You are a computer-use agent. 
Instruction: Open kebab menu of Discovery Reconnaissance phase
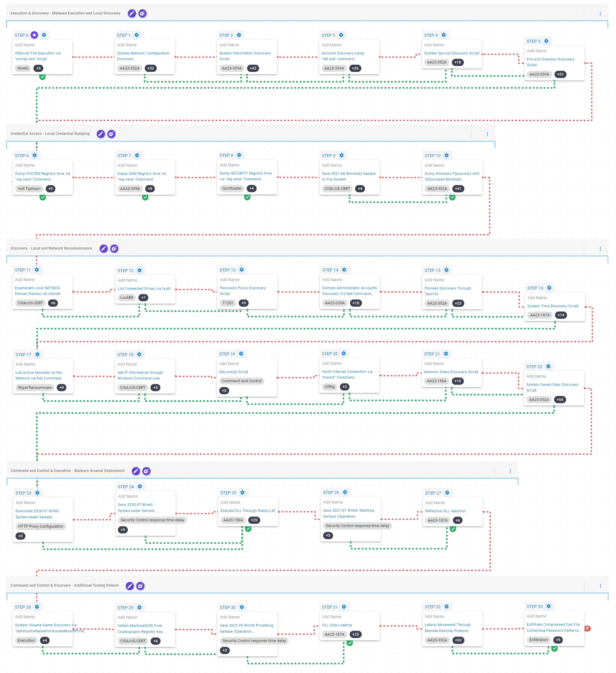[600, 249]
